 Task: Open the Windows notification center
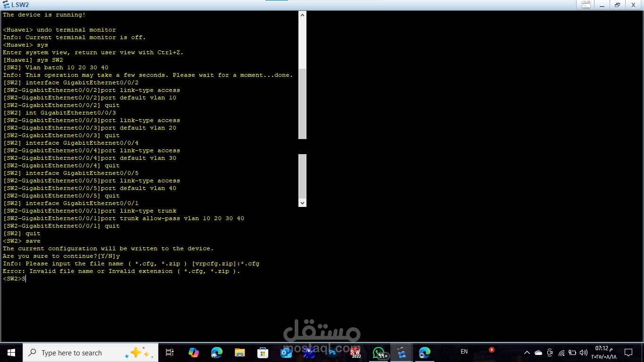point(628,353)
